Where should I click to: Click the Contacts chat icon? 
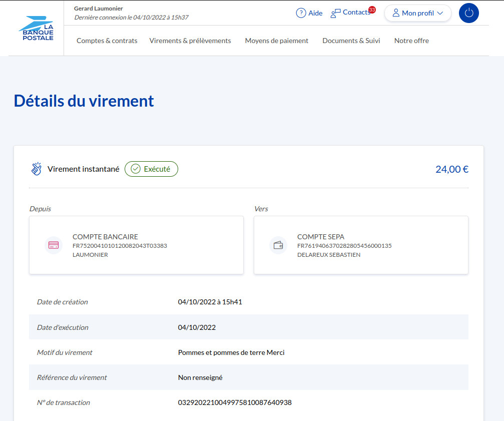[x=335, y=13]
